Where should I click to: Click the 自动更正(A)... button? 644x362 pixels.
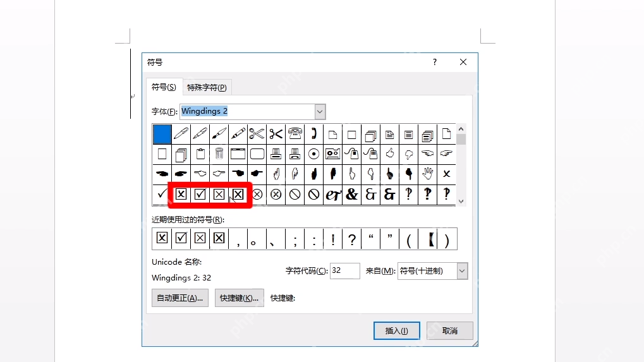(x=180, y=298)
